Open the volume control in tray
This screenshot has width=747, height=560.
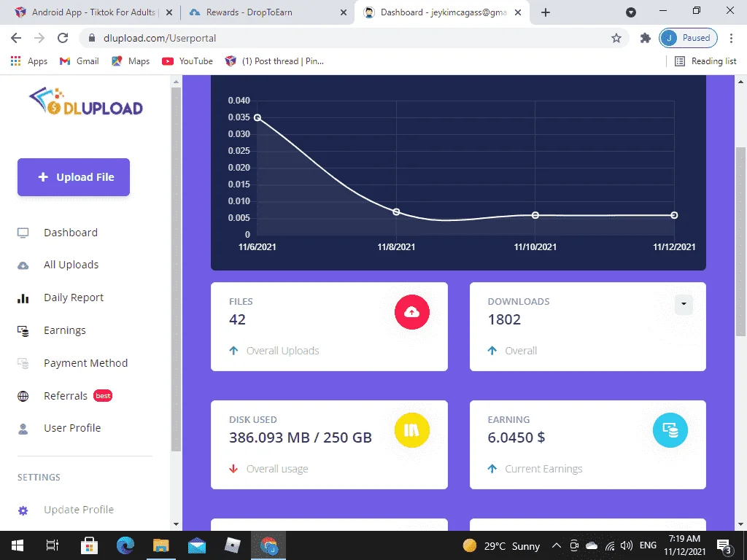pos(627,545)
